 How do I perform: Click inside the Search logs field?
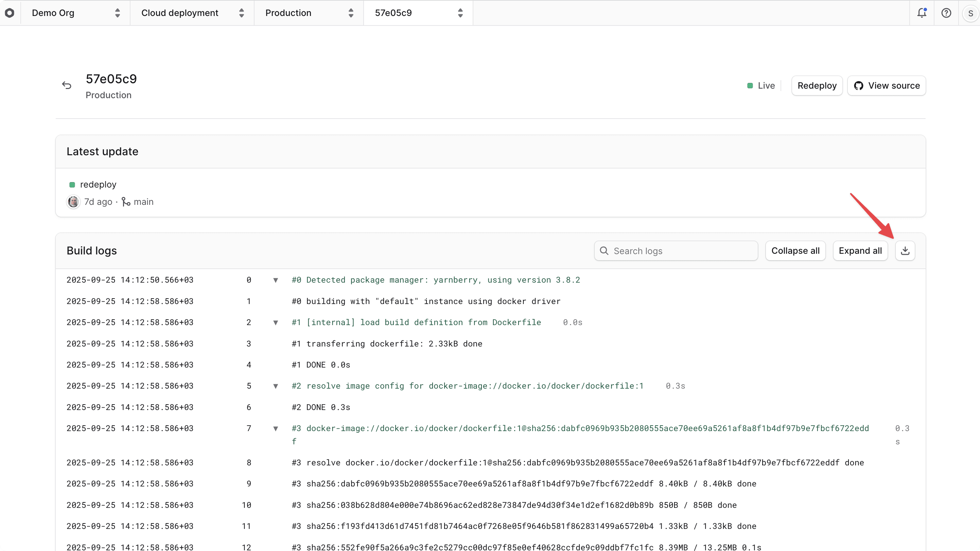(x=677, y=251)
